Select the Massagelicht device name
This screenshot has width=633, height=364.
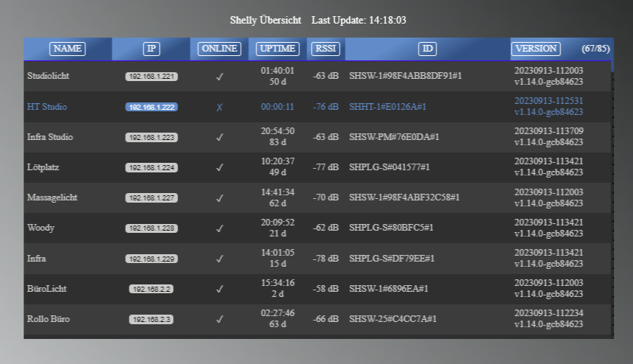(x=52, y=197)
